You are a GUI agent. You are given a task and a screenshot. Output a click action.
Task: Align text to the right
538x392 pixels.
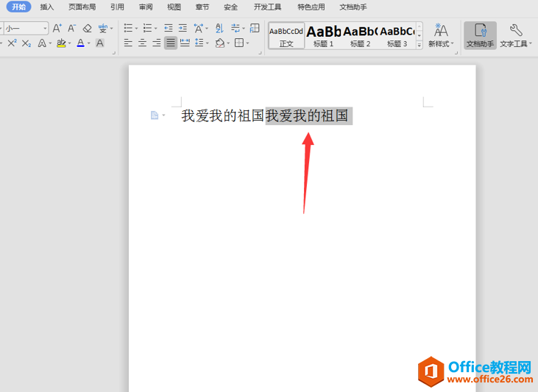156,43
